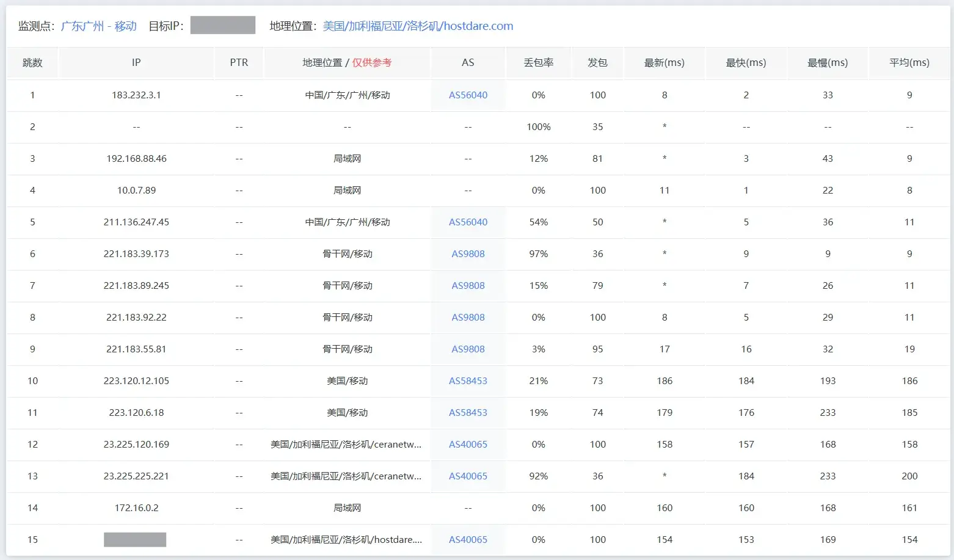
Task: Select IP cell 10.0.7.89
Action: pos(136,191)
